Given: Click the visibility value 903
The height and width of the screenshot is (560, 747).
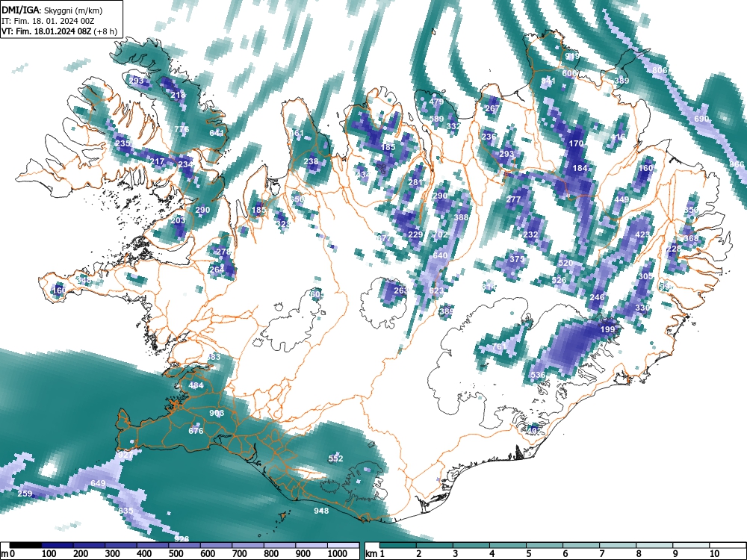Looking at the screenshot, I should tap(217, 414).
